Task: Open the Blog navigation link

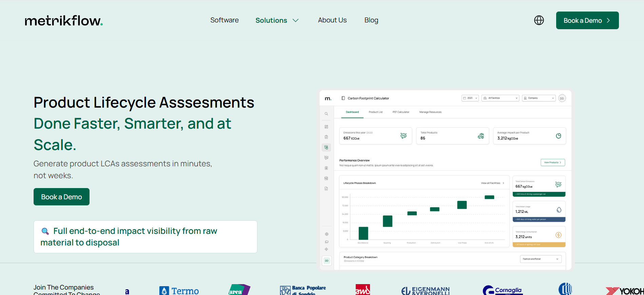Action: pos(371,20)
